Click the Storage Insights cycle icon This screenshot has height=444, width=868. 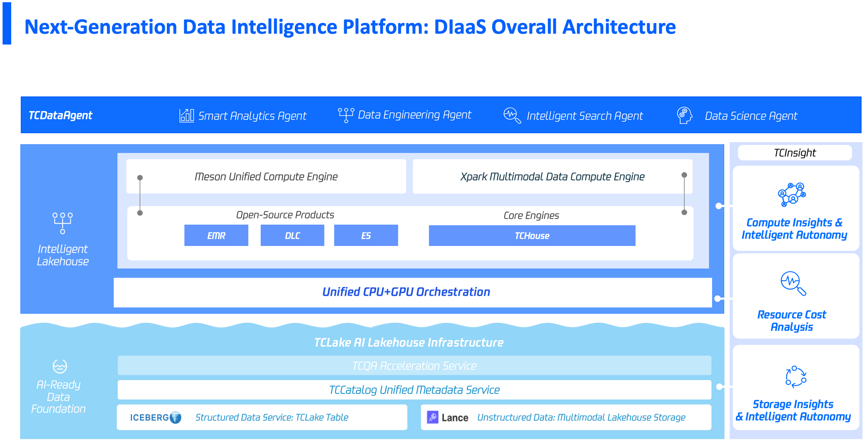pyautogui.click(x=795, y=377)
